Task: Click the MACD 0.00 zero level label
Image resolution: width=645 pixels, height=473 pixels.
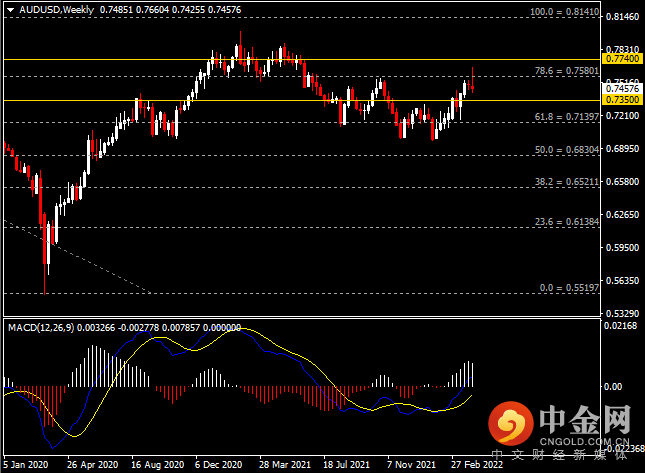Action: point(613,387)
